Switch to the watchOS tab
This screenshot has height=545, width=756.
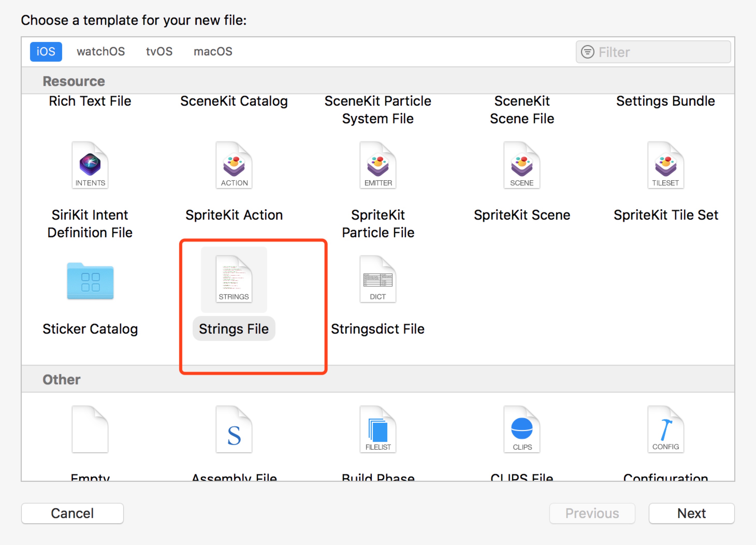[101, 52]
